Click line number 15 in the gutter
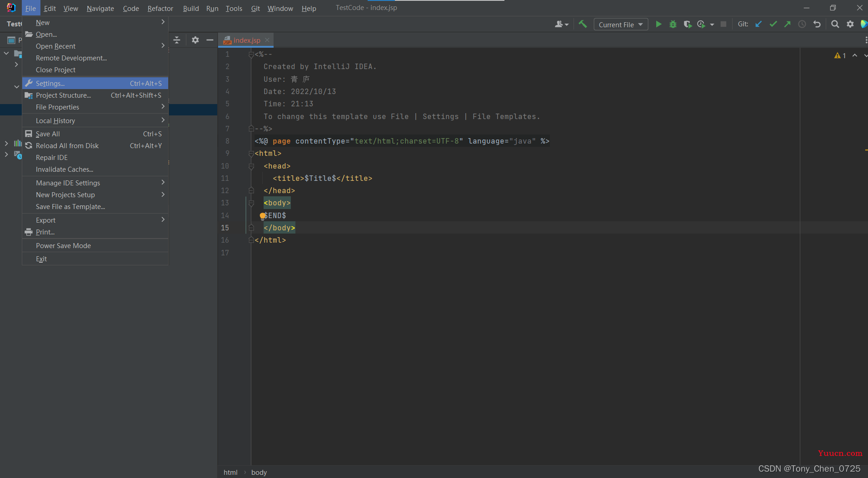 pyautogui.click(x=225, y=228)
